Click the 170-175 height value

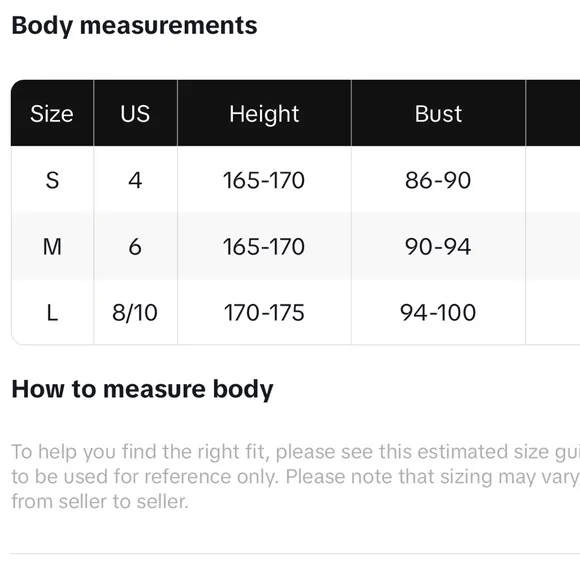[x=264, y=313]
